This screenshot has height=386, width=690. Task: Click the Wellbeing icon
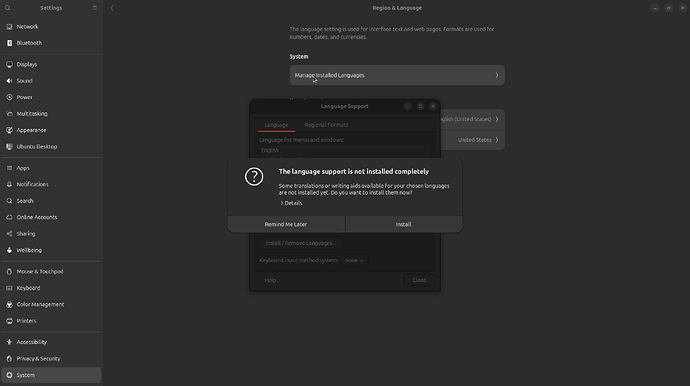tap(9, 250)
